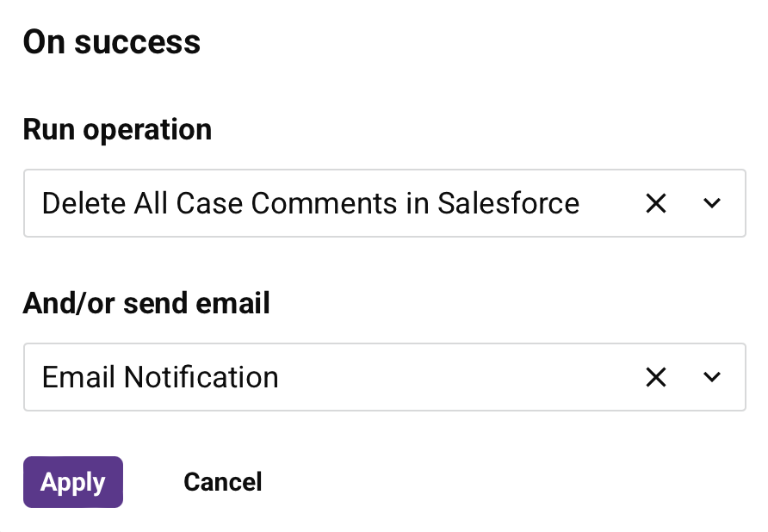Expand the send email dropdown chevron

coord(711,377)
